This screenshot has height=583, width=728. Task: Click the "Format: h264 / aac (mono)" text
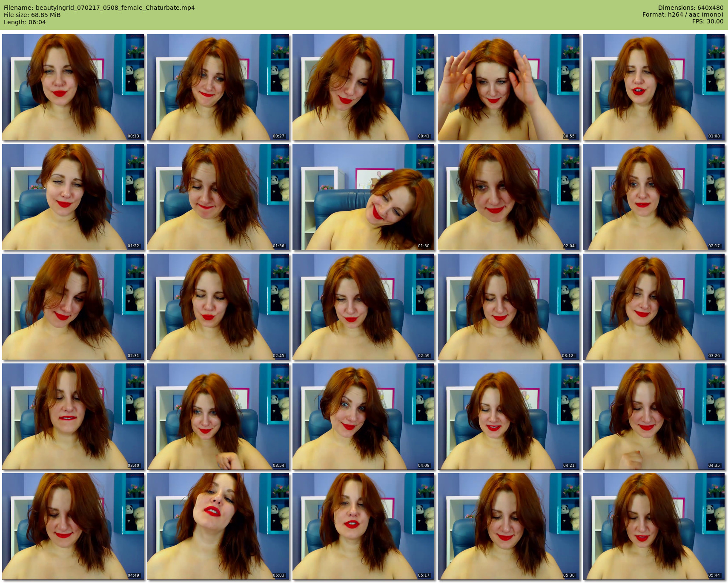pyautogui.click(x=683, y=14)
